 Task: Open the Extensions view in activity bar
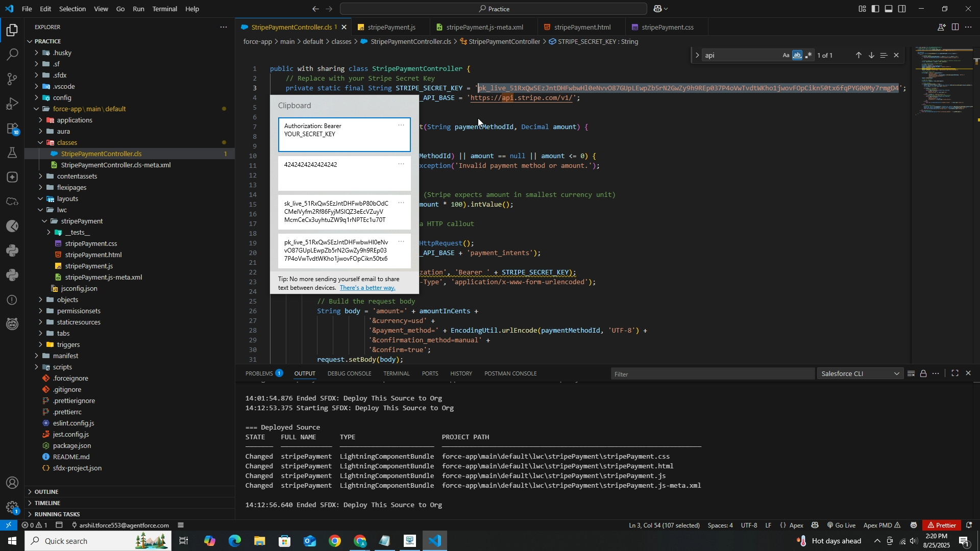click(x=12, y=129)
